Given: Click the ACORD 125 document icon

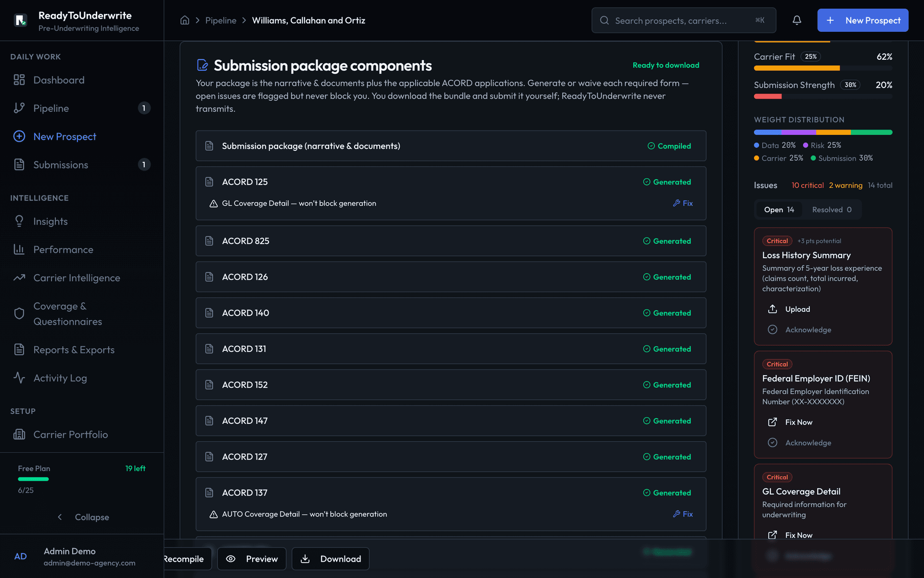Looking at the screenshot, I should [x=209, y=182].
